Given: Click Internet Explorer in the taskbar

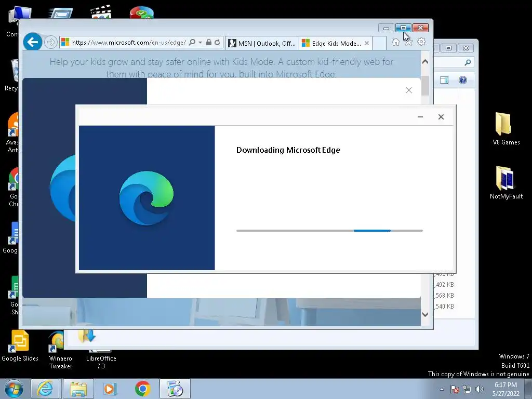Looking at the screenshot, I should tap(45, 389).
